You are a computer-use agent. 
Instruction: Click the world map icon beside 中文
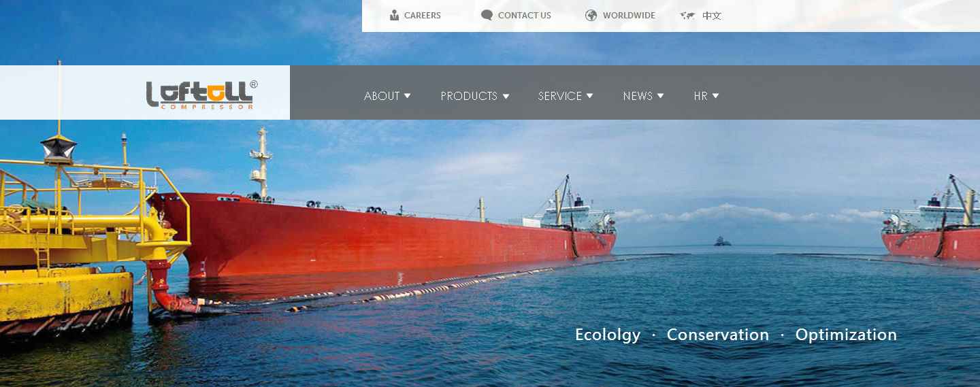tap(687, 15)
